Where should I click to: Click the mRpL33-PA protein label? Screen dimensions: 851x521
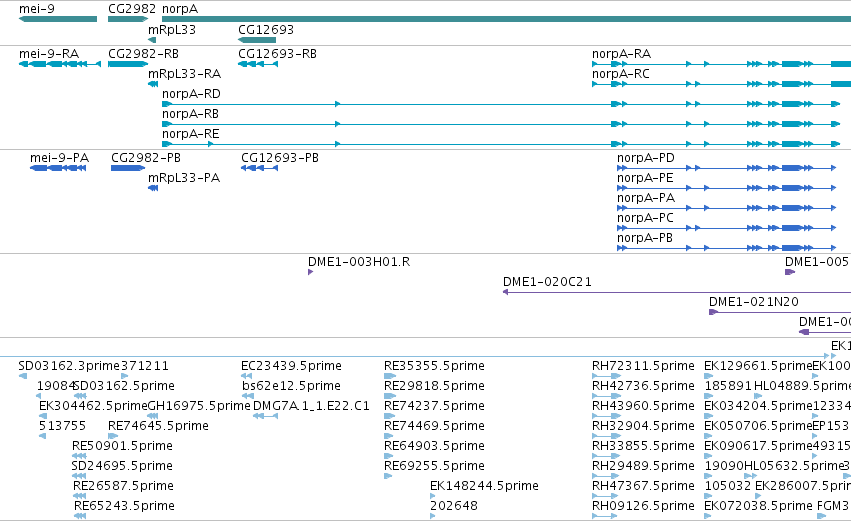point(184,179)
